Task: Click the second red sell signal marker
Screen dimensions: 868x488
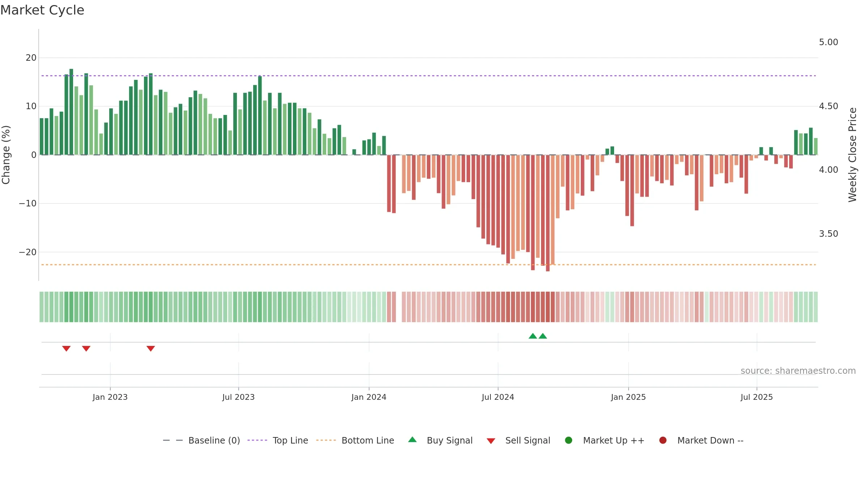Action: click(86, 348)
